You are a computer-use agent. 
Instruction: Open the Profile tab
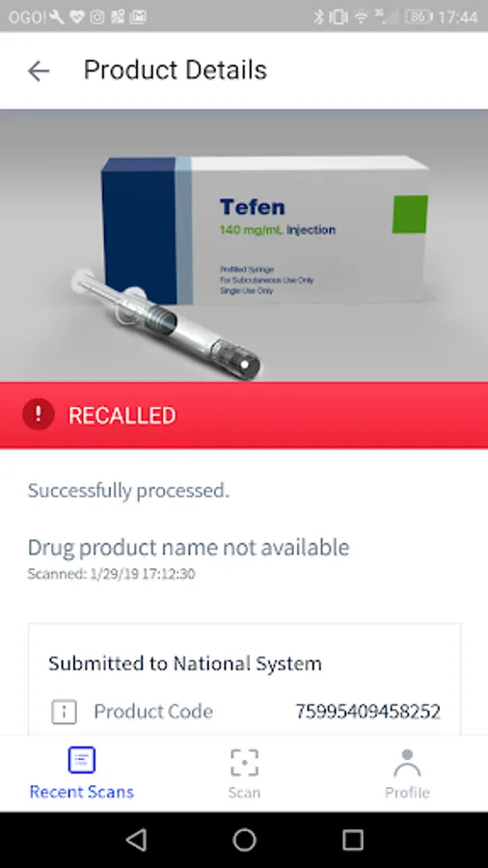[407, 773]
